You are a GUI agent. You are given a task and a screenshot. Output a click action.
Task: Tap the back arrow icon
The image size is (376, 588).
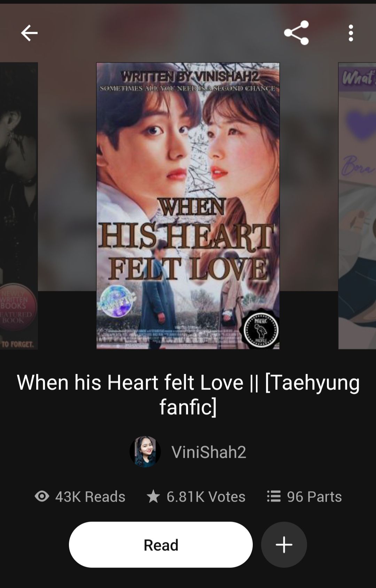29,33
